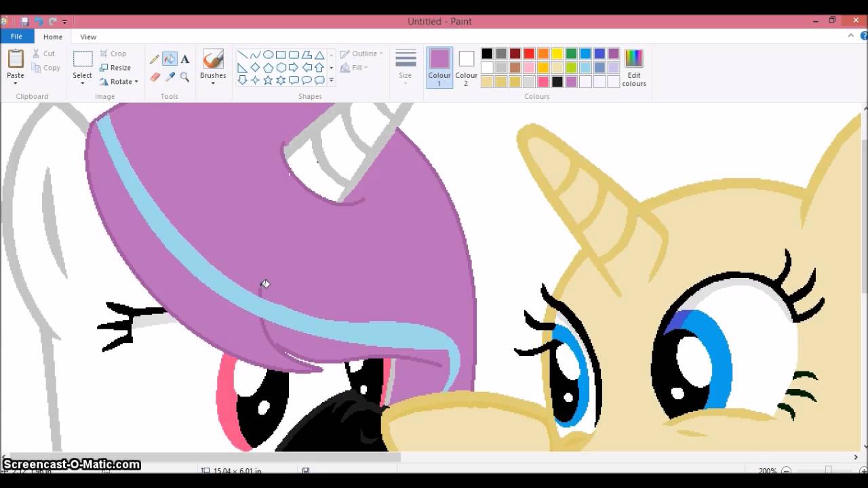
Task: Activate the Colour 1 selector
Action: 439,67
